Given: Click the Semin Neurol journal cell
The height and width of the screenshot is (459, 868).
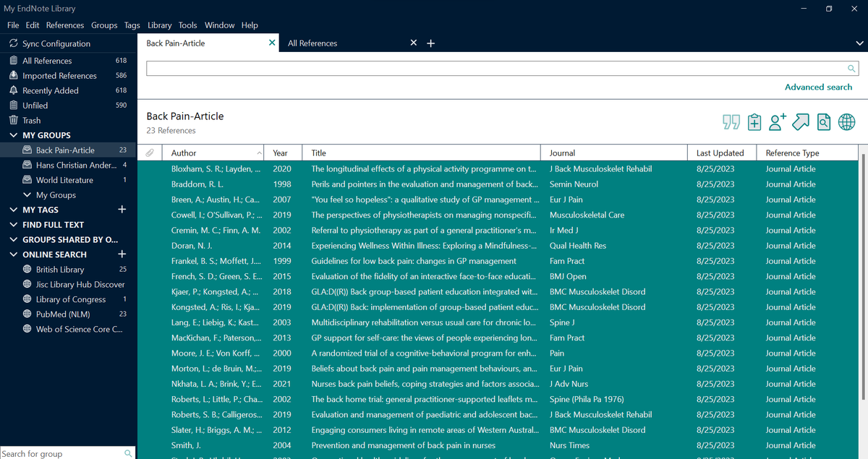Looking at the screenshot, I should [574, 184].
